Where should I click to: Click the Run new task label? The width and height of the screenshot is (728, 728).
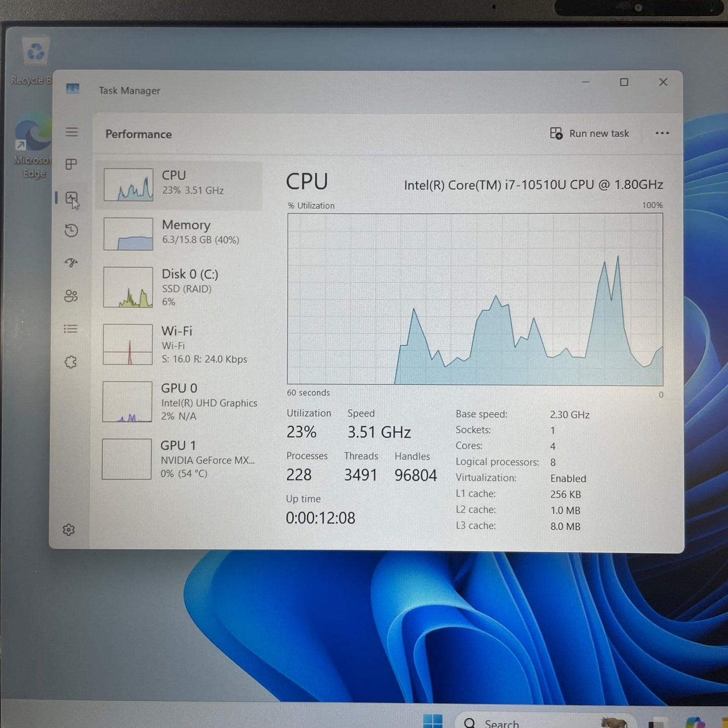(599, 134)
